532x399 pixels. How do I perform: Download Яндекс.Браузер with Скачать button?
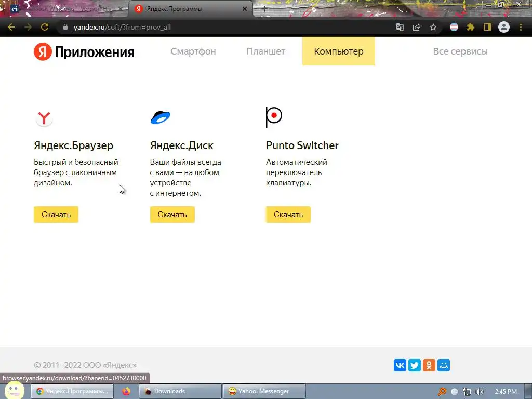[56, 215]
